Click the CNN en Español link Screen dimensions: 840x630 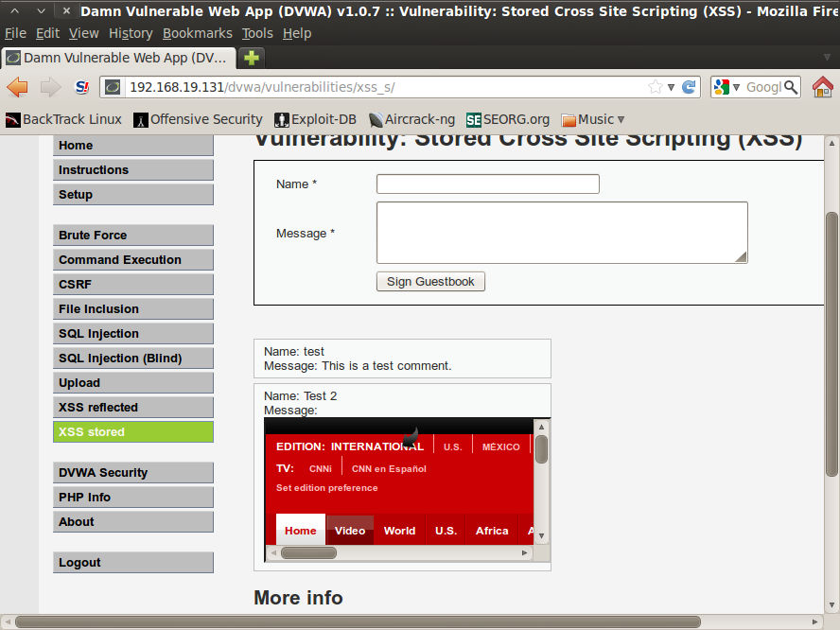pyautogui.click(x=389, y=469)
